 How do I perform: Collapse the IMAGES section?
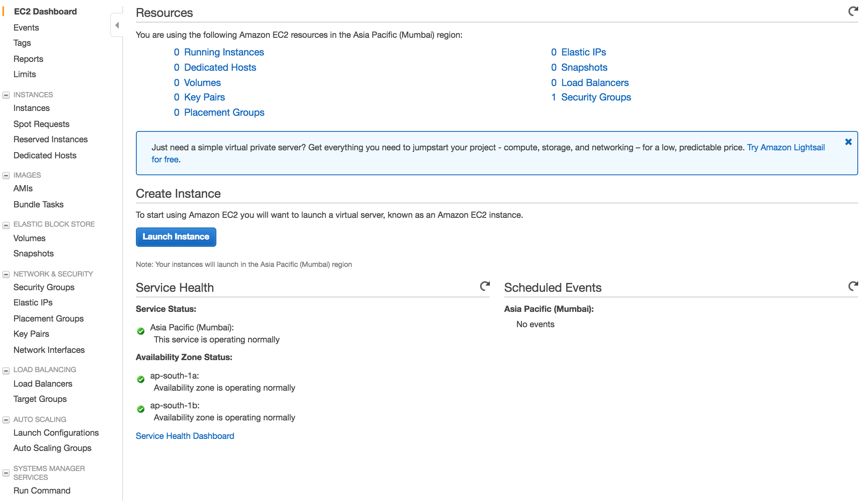tap(6, 176)
